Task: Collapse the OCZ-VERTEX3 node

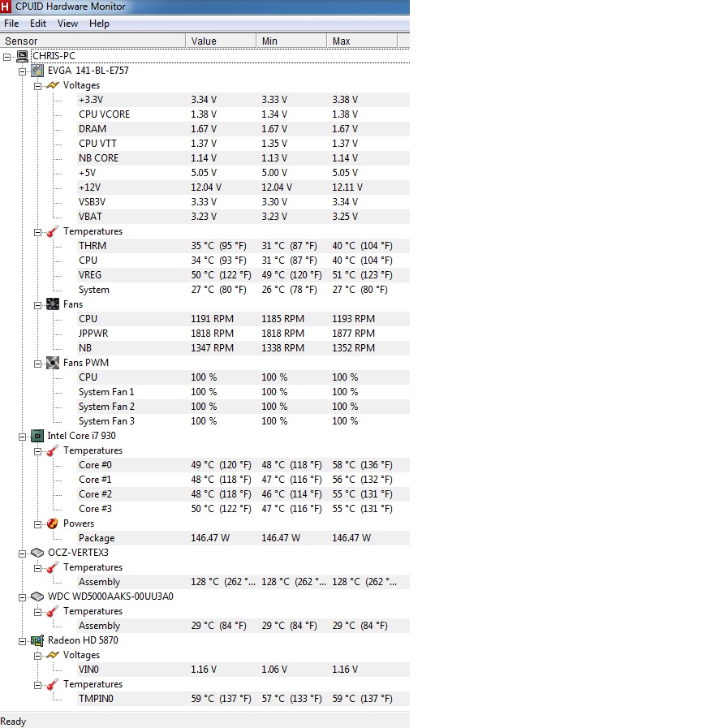Action: (x=22, y=554)
